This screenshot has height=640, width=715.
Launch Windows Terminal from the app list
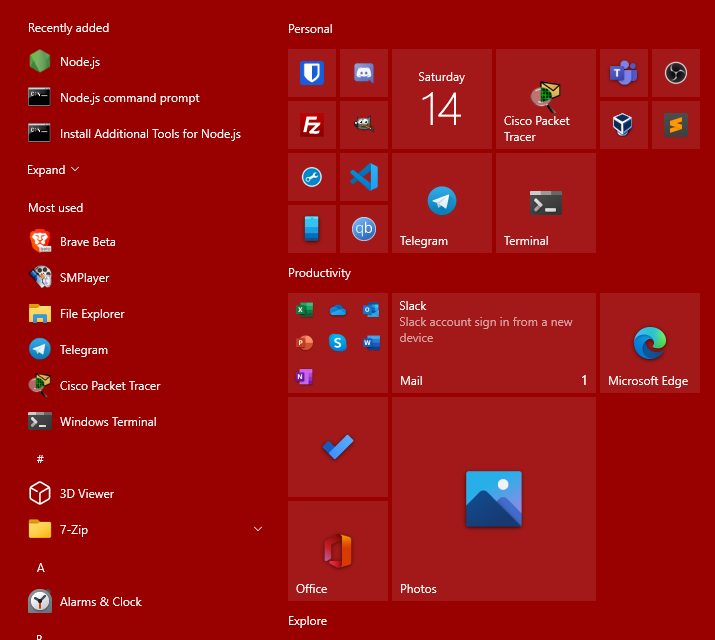pyautogui.click(x=146, y=422)
